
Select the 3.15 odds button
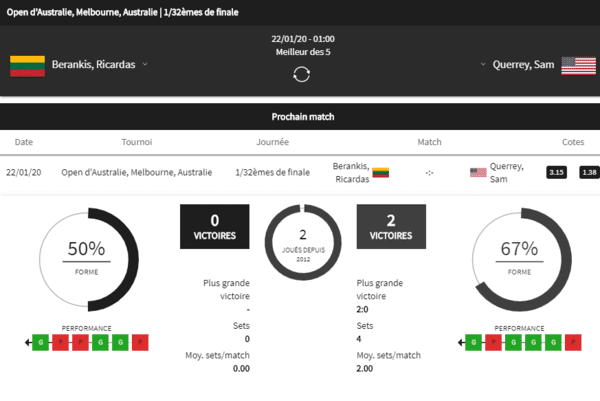(556, 173)
